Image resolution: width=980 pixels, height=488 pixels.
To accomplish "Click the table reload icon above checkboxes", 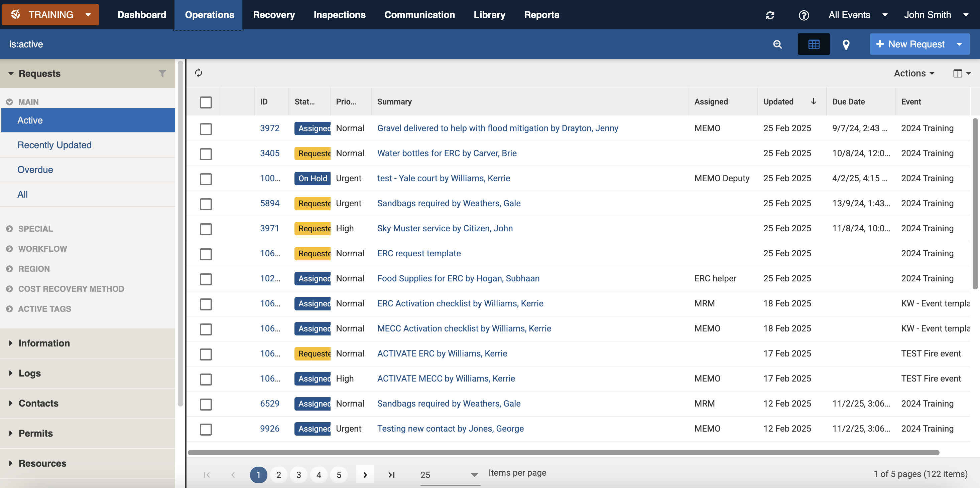I will tap(199, 73).
